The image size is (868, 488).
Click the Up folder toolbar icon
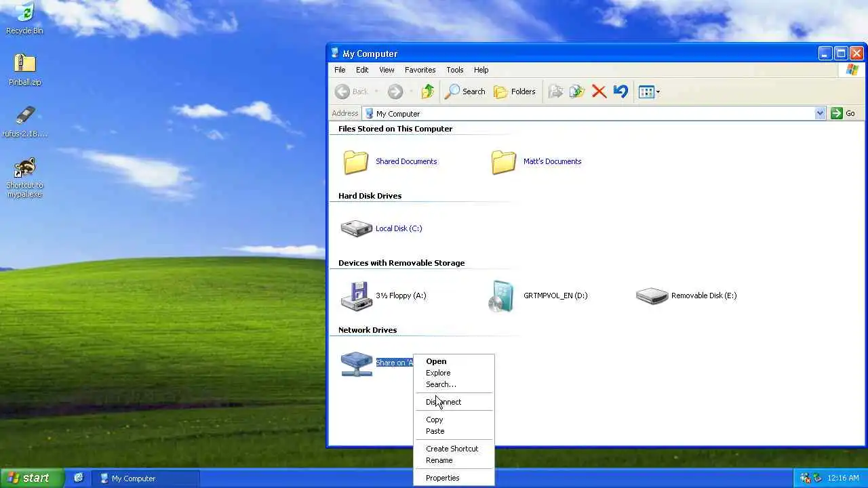click(x=427, y=91)
